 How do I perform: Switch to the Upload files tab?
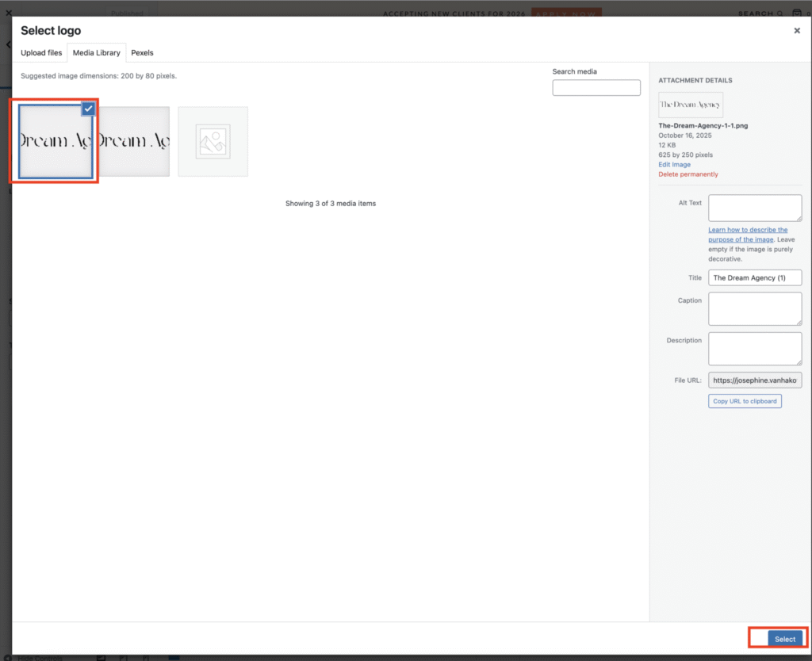pyautogui.click(x=41, y=53)
